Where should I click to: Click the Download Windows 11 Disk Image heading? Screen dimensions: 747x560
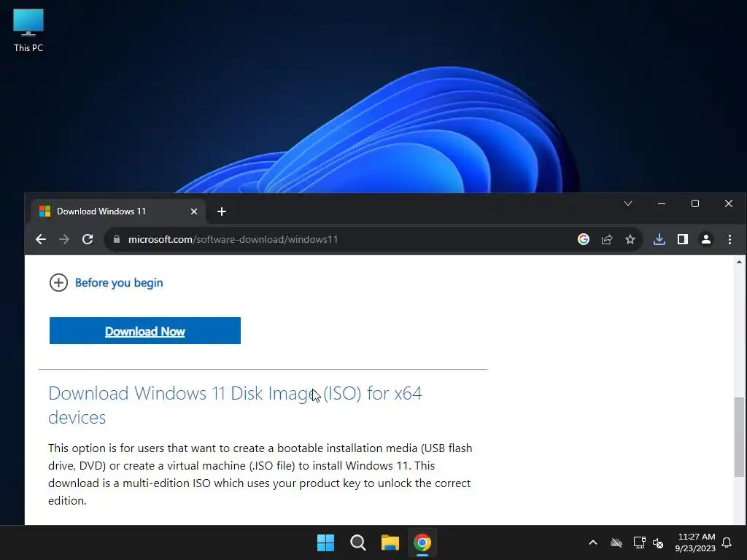pyautogui.click(x=235, y=405)
